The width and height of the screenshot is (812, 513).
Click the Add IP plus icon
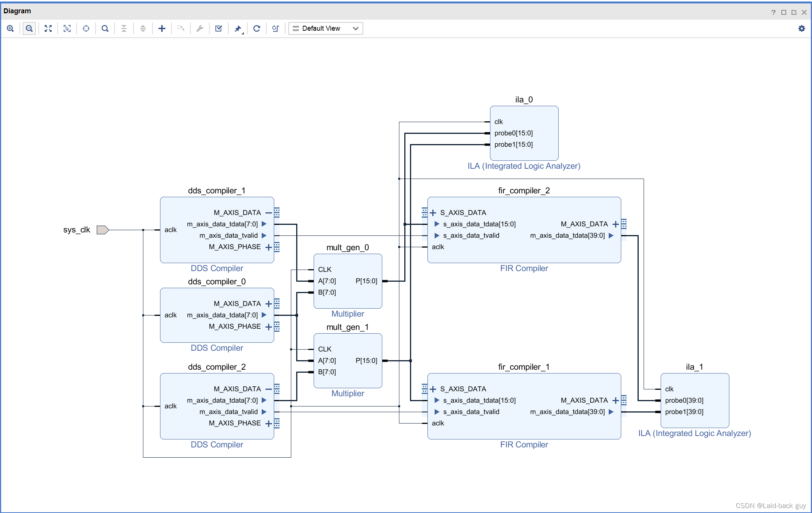point(162,28)
